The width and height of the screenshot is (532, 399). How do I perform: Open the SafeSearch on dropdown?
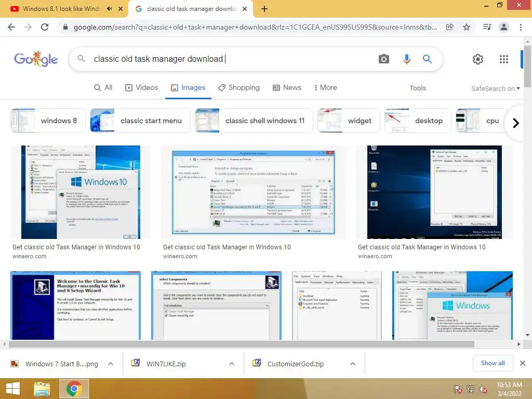(495, 88)
